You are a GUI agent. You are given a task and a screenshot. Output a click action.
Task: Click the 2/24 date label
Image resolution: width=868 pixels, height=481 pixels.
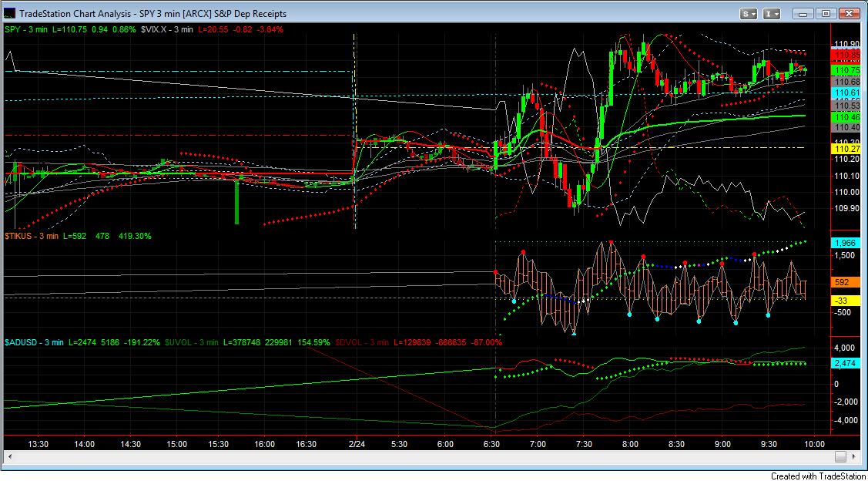358,444
